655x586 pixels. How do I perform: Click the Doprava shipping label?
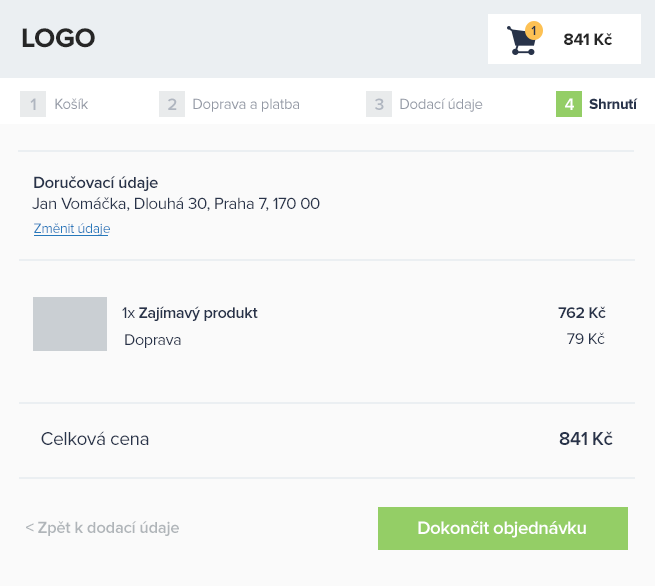[x=152, y=340]
